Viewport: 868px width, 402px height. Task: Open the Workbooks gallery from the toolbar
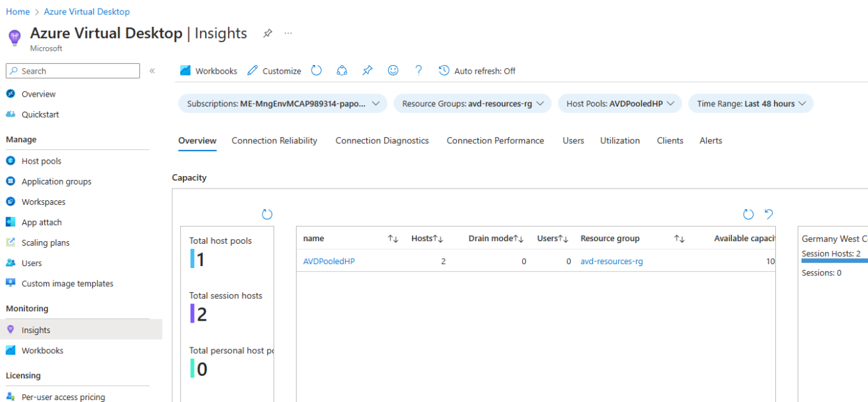(208, 70)
